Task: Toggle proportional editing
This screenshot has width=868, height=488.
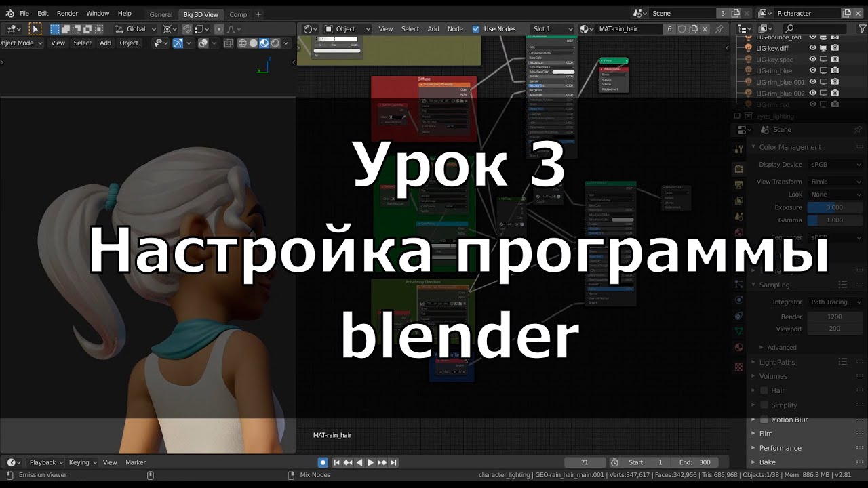Action: (218, 28)
